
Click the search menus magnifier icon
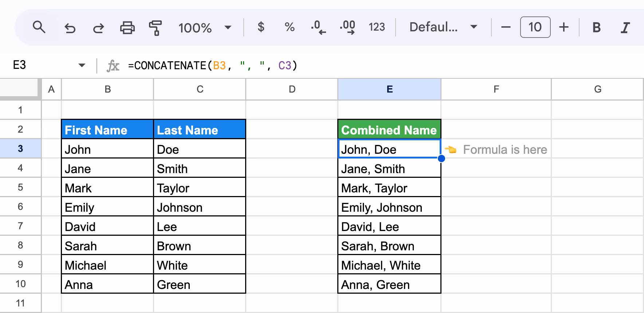click(39, 27)
